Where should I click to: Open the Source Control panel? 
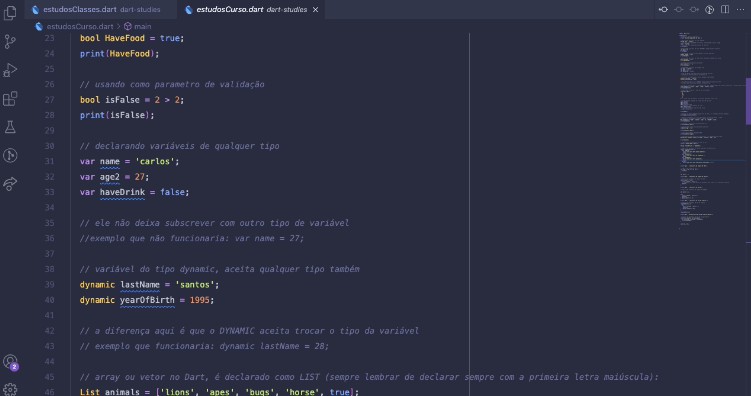pyautogui.click(x=10, y=42)
